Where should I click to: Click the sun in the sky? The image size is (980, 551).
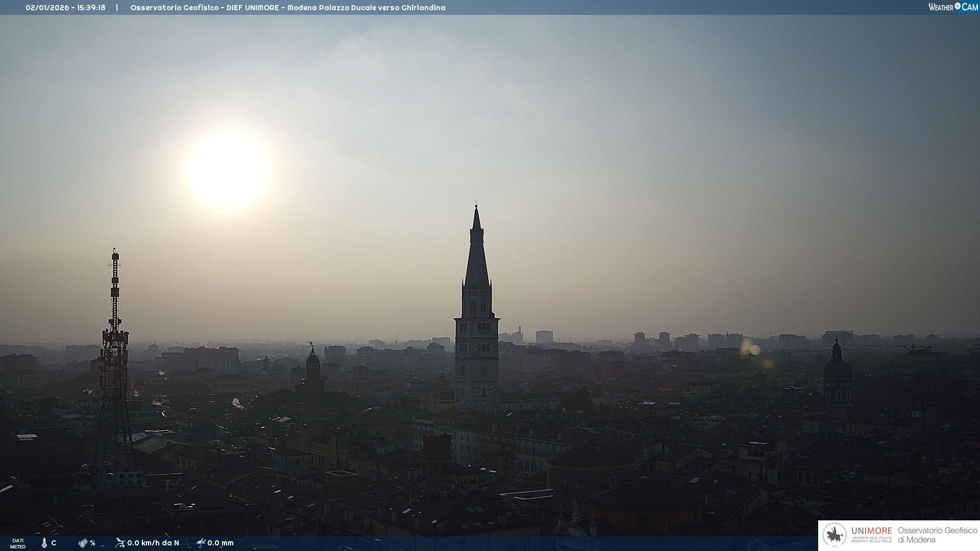pyautogui.click(x=229, y=171)
